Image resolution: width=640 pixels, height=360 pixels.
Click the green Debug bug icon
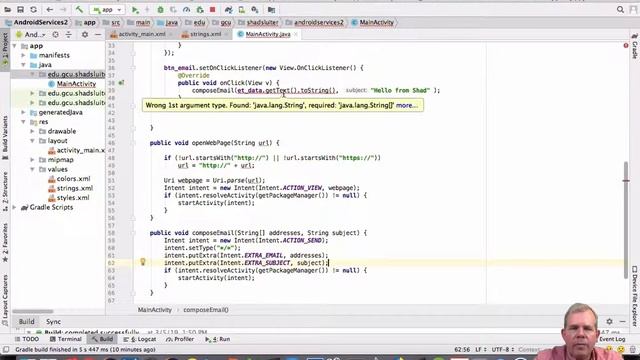[x=160, y=9]
